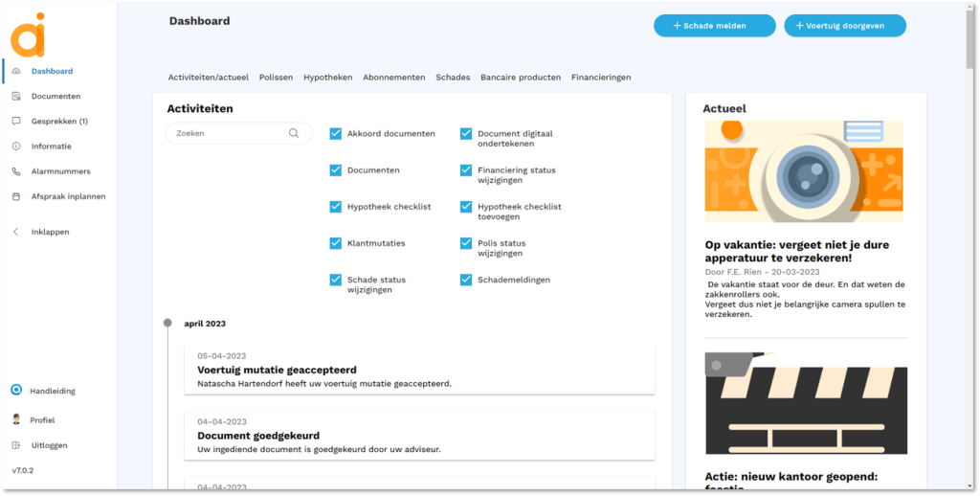Click the Documenten file icon

point(16,97)
